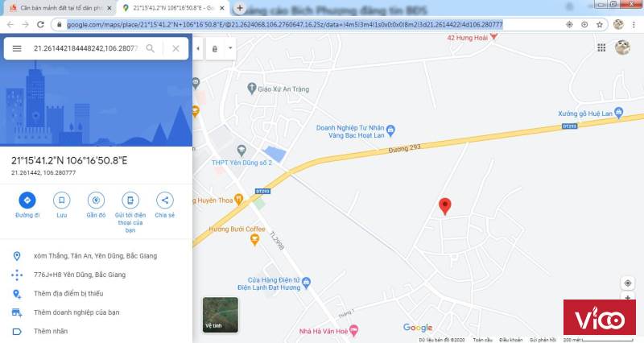This screenshot has width=644, height=343.
Task: Share location with Chia sẻ icon
Action: pyautogui.click(x=165, y=200)
